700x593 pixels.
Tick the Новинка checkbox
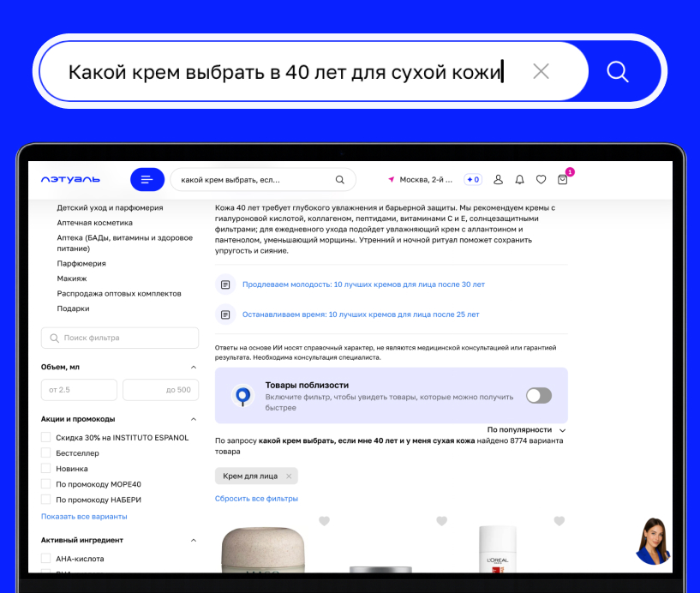[x=45, y=469]
